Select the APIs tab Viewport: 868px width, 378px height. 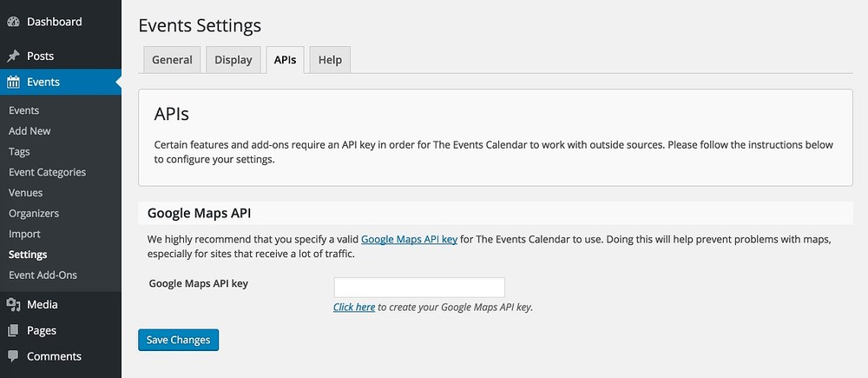285,60
